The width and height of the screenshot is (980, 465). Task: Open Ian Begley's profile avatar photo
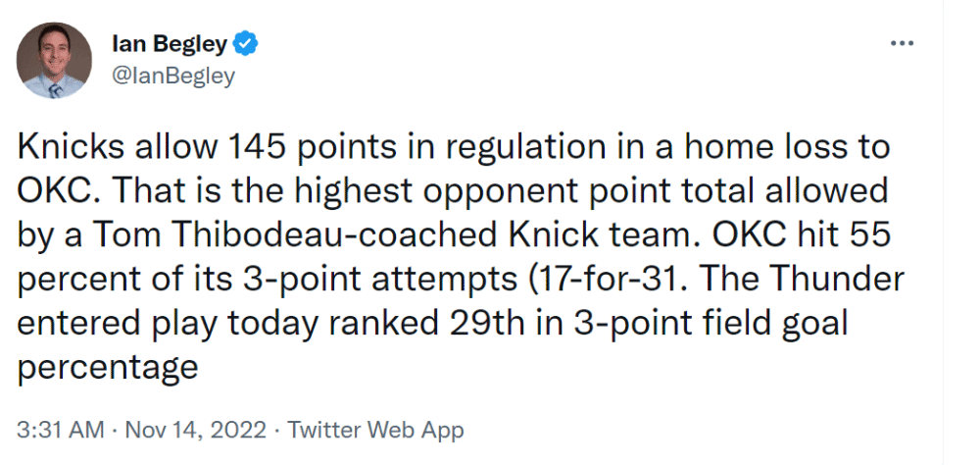[54, 60]
